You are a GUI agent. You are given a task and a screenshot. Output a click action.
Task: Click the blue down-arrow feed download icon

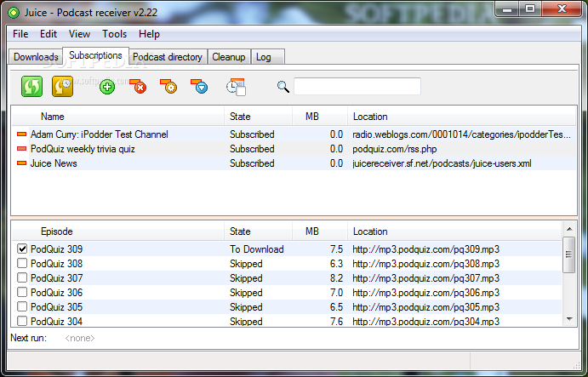200,86
